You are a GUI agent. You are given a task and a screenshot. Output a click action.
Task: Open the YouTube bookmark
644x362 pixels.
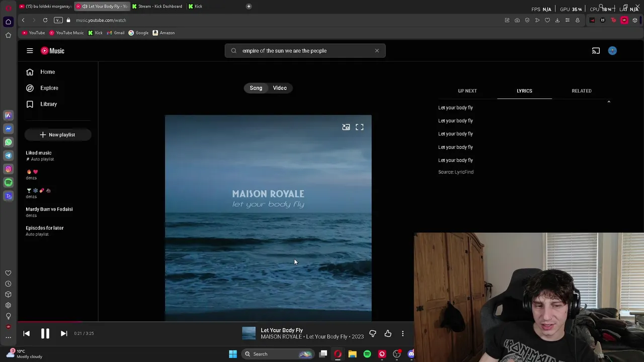34,33
